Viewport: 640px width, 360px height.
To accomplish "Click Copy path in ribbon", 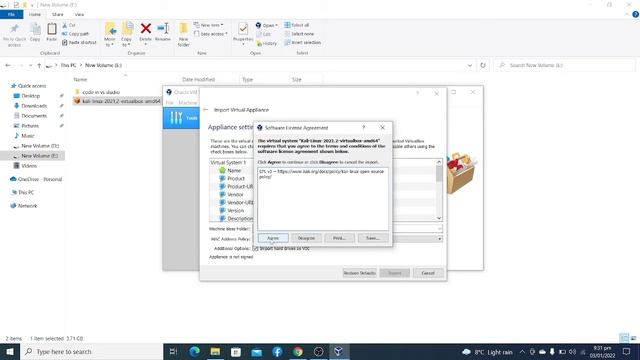I will coord(76,34).
